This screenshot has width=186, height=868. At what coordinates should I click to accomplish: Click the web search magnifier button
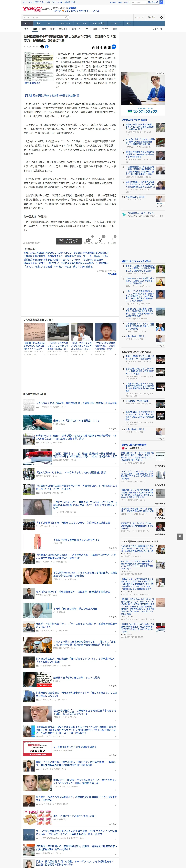(161, 2)
